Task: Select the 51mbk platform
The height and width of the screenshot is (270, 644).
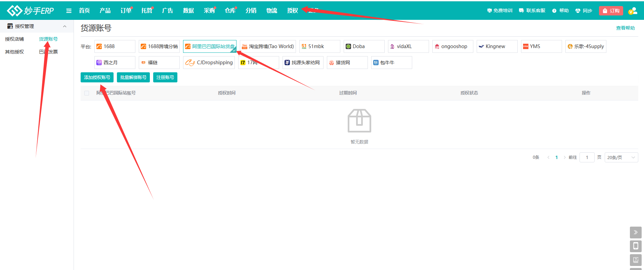Action: pos(320,46)
